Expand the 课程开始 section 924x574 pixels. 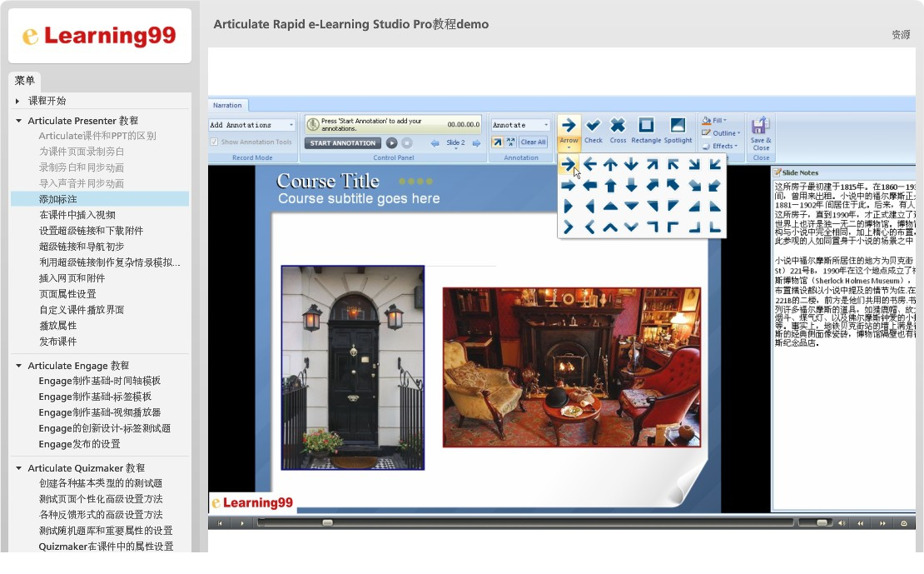(17, 101)
